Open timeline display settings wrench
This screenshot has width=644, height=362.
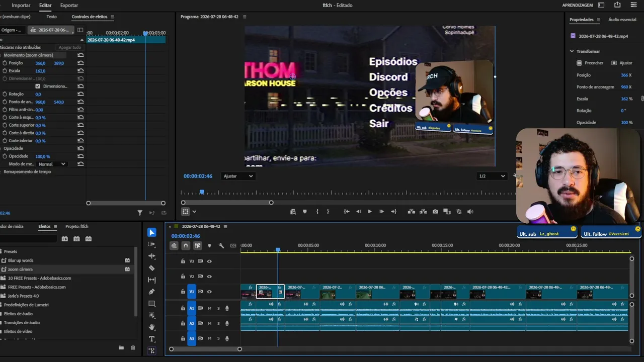click(221, 246)
